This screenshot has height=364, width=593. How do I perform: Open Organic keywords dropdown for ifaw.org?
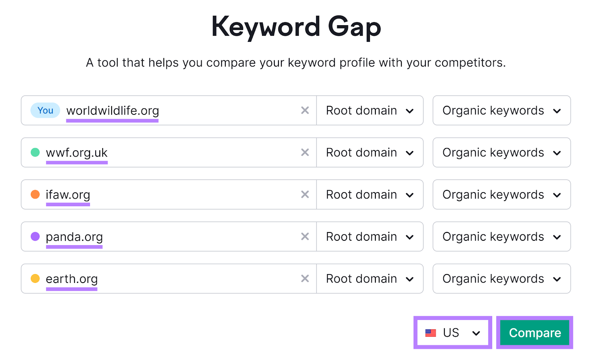pyautogui.click(x=501, y=194)
